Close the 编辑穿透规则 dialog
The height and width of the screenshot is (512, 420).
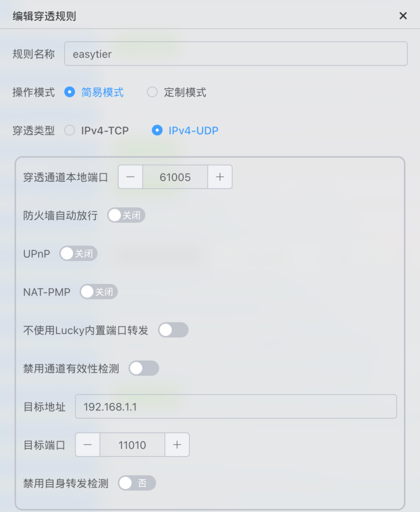(403, 15)
